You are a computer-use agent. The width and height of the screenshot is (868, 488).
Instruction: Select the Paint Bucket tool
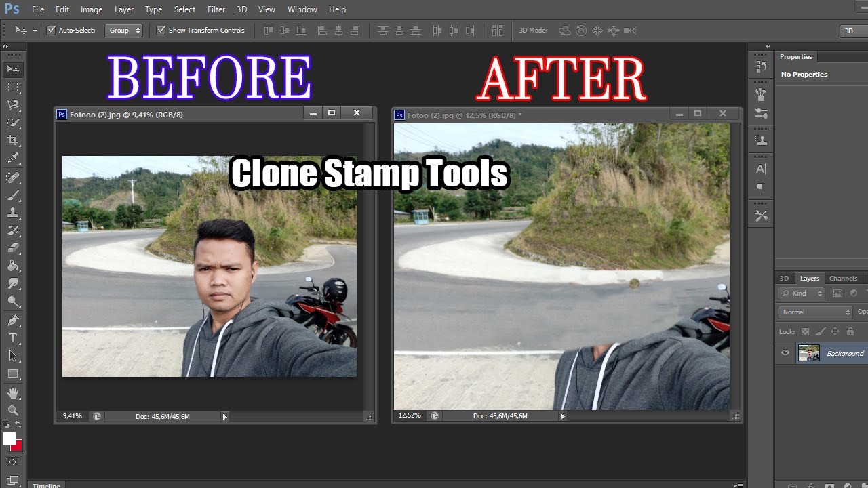tap(13, 266)
